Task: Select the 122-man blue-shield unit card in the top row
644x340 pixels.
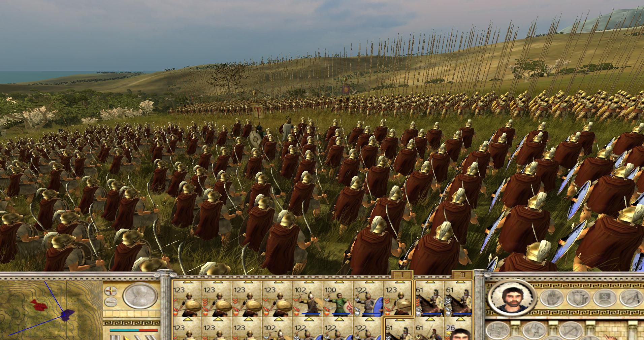Action: 368,299
